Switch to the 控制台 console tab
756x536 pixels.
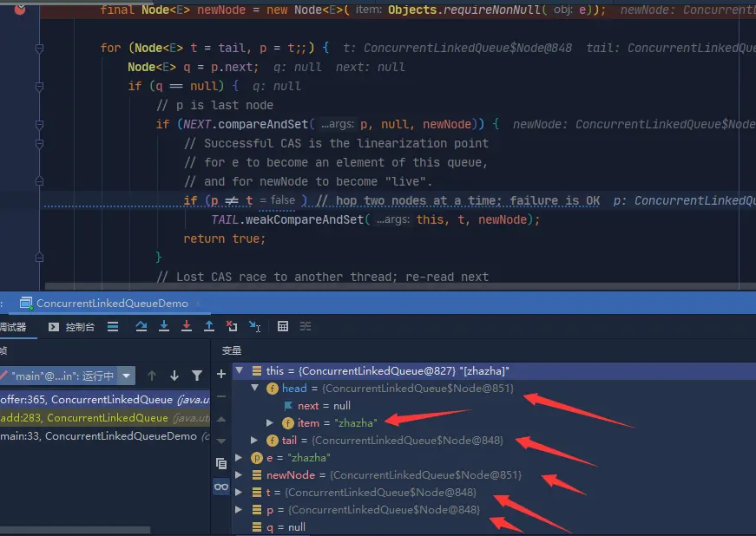[71, 327]
